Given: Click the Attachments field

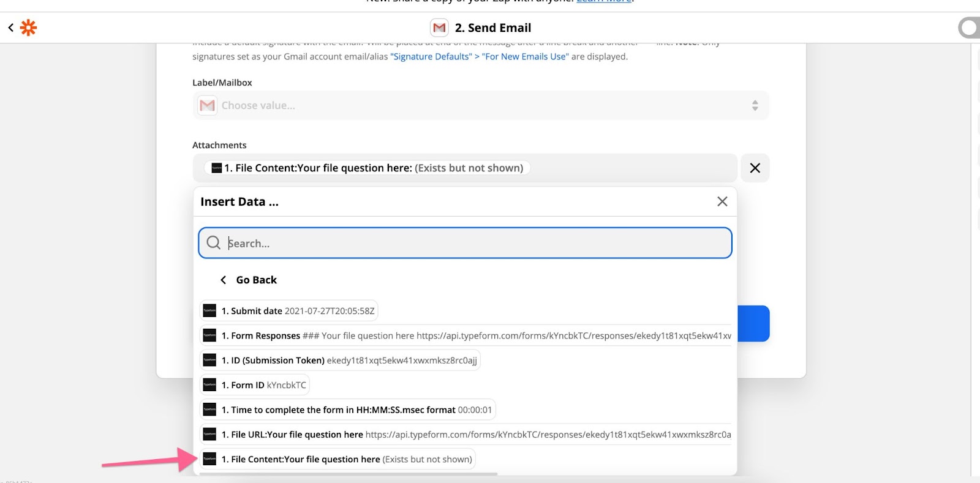Looking at the screenshot, I should tap(465, 168).
